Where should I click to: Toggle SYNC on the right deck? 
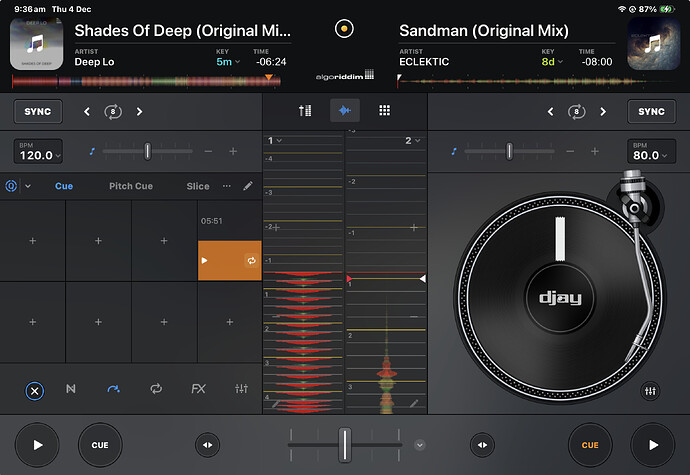(651, 111)
